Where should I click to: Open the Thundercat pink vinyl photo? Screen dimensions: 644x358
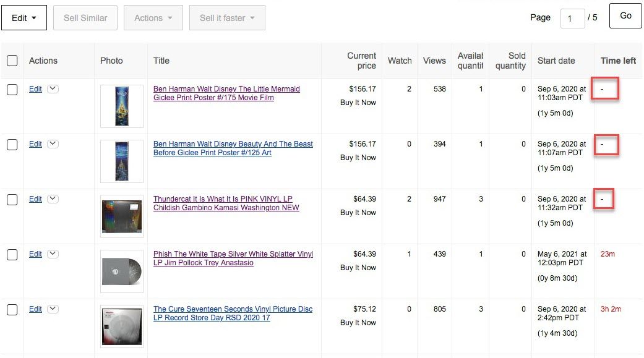coord(122,216)
